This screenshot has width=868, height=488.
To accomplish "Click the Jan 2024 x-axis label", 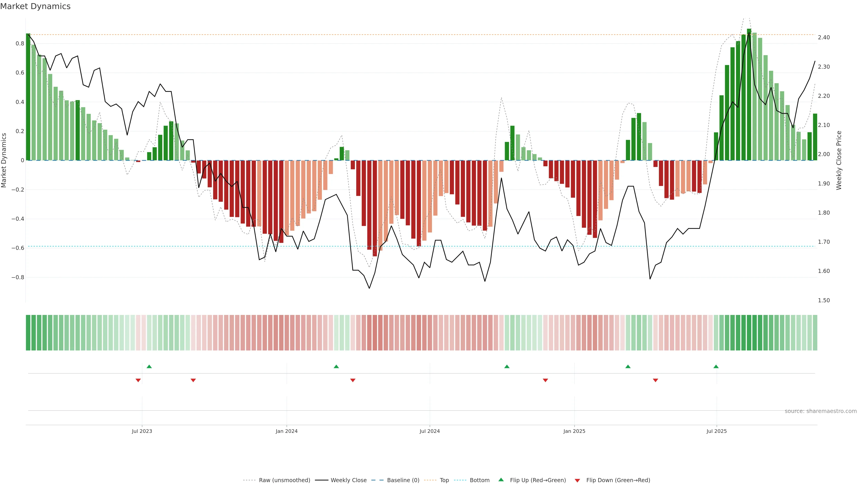I will pos(286,431).
